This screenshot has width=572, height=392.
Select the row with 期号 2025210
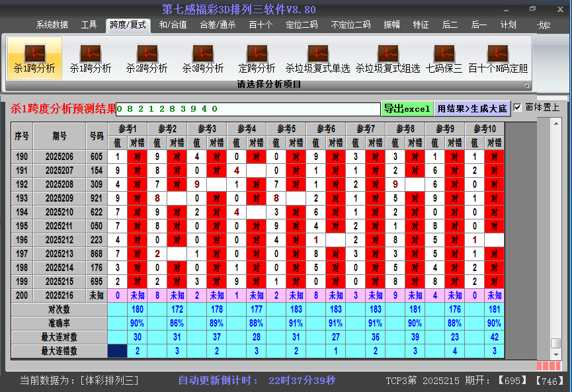click(x=258, y=212)
